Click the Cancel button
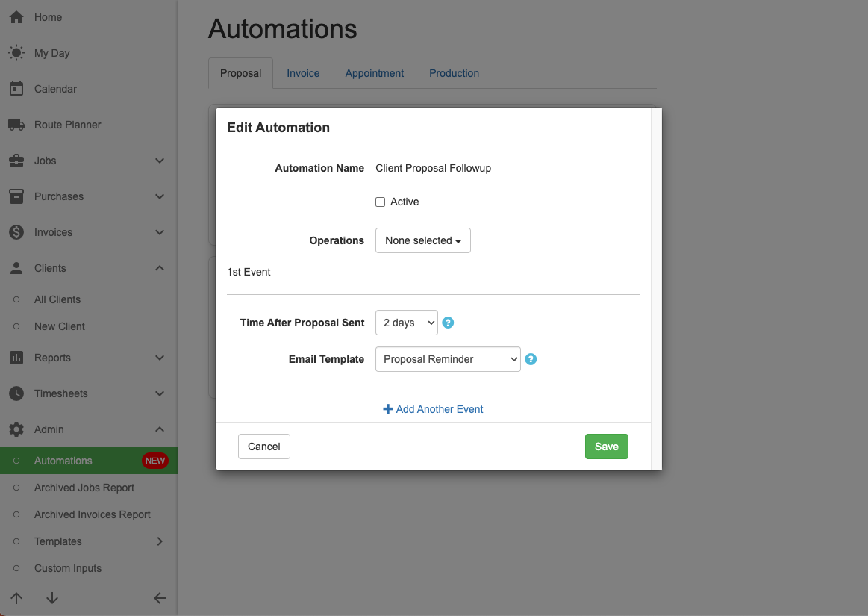 263,447
